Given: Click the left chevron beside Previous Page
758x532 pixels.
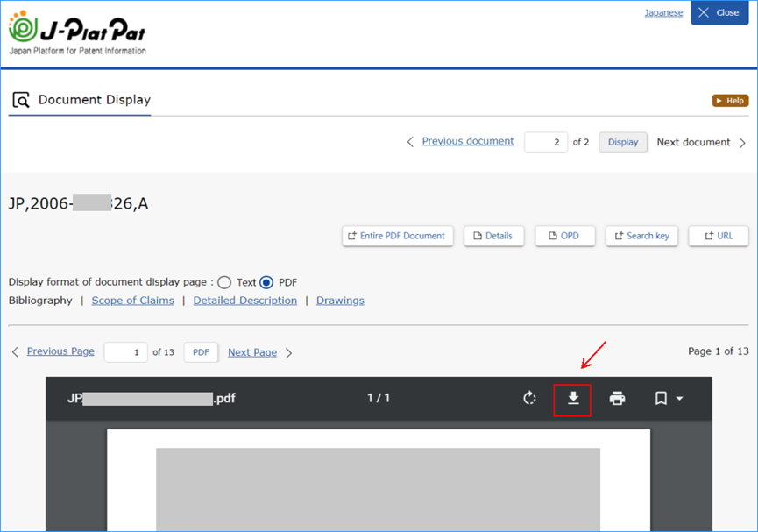Looking at the screenshot, I should click(x=16, y=352).
